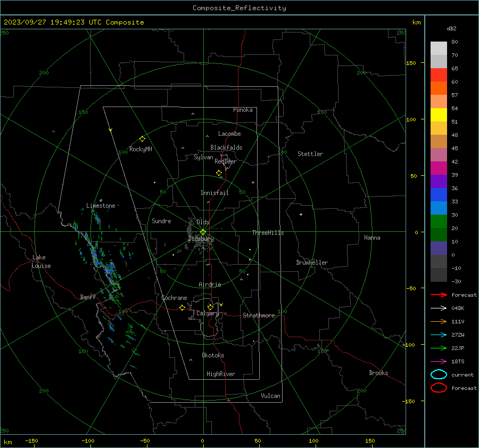Click the yellow diamond marker near Cochrane
The width and height of the screenshot is (479, 448).
[x=182, y=307]
